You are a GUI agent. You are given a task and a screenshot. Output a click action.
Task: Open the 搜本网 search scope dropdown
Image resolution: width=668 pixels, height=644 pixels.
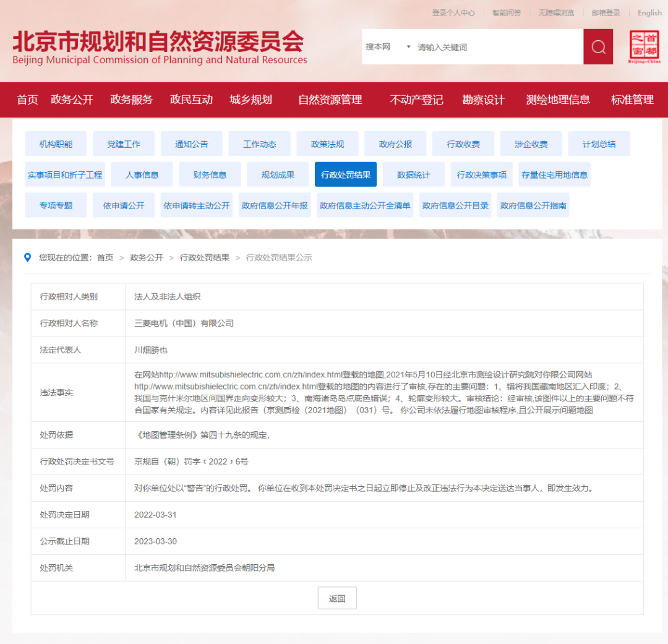[388, 47]
